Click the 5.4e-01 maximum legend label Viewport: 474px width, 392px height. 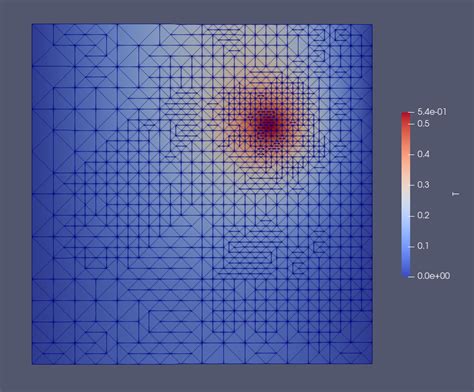coord(432,112)
